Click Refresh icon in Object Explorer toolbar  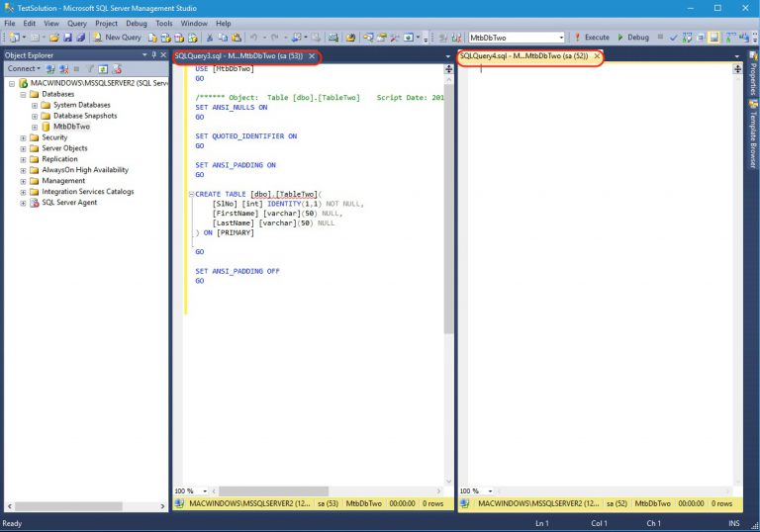pos(102,69)
